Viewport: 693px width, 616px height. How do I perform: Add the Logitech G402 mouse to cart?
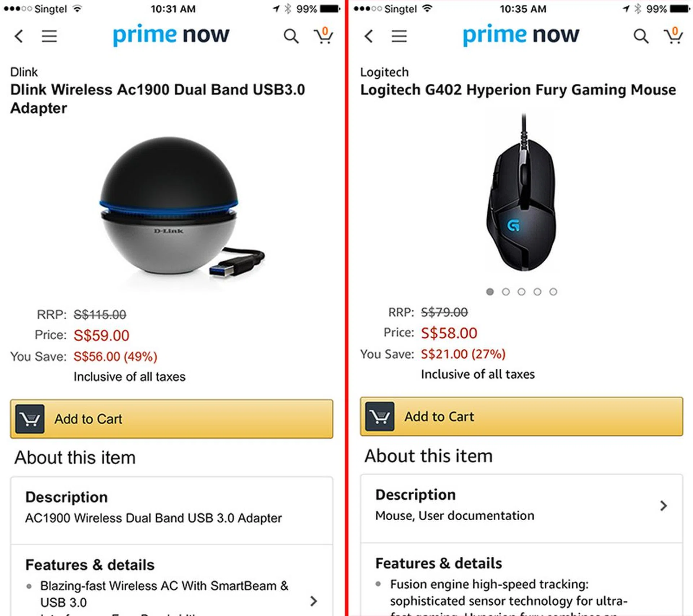(x=521, y=416)
